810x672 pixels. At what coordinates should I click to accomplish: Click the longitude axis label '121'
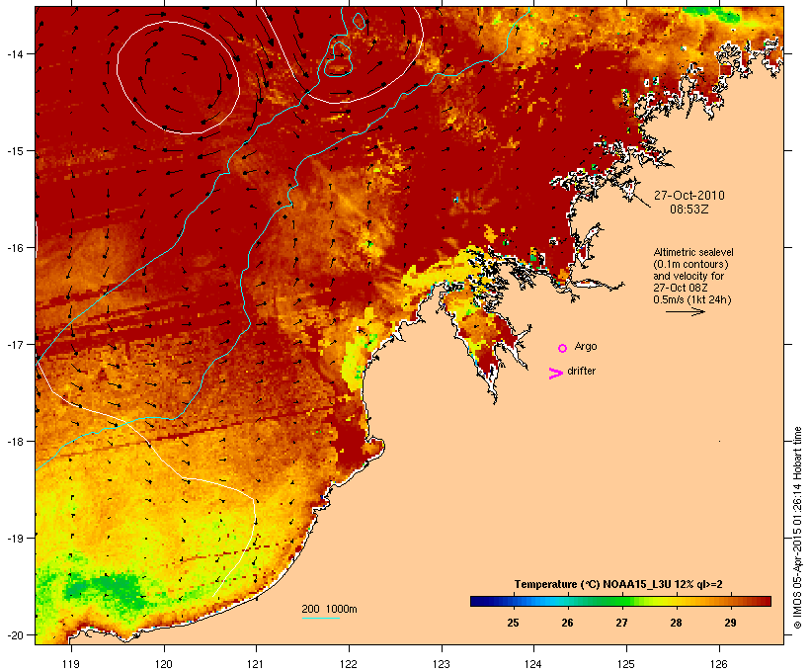pos(256,664)
